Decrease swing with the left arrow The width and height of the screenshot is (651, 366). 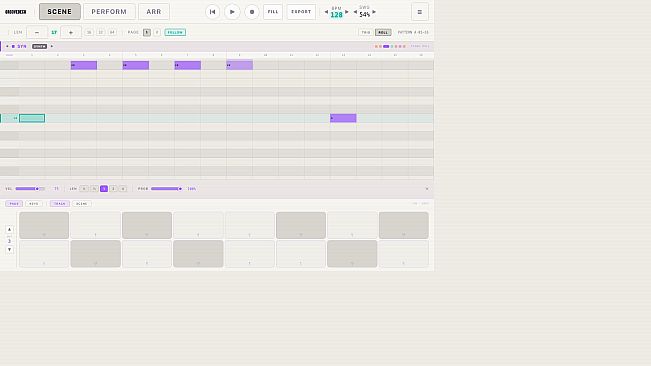(355, 12)
